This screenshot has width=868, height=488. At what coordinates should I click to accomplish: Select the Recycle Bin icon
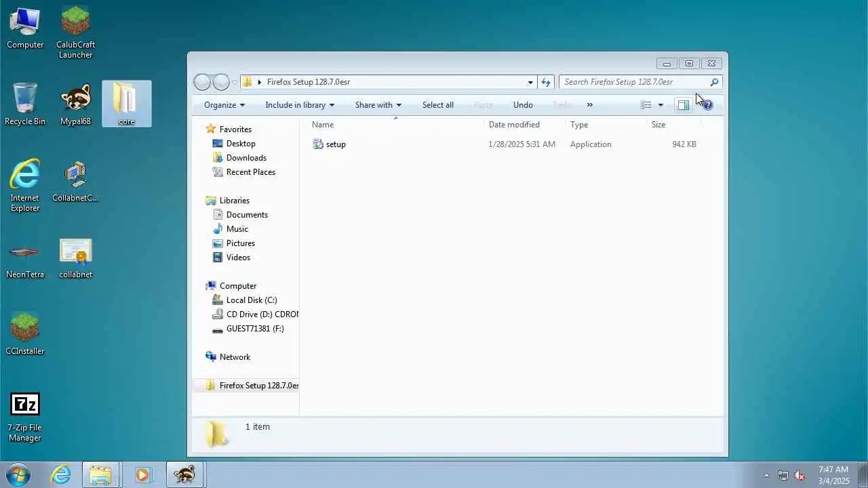click(x=25, y=104)
